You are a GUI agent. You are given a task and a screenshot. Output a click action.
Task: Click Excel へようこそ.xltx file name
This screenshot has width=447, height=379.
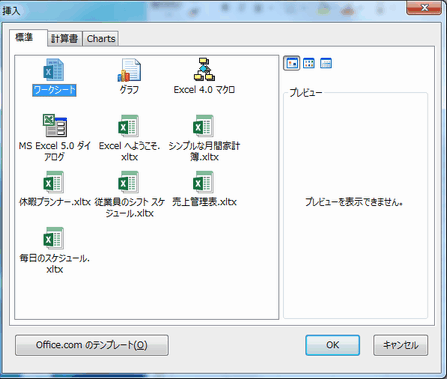coord(129,151)
